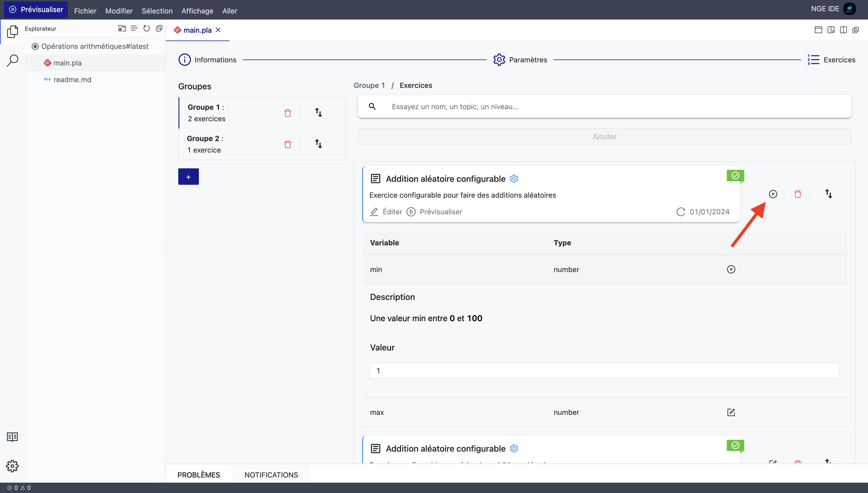Edit the max variable with pencil icon
868x493 pixels.
pos(731,413)
